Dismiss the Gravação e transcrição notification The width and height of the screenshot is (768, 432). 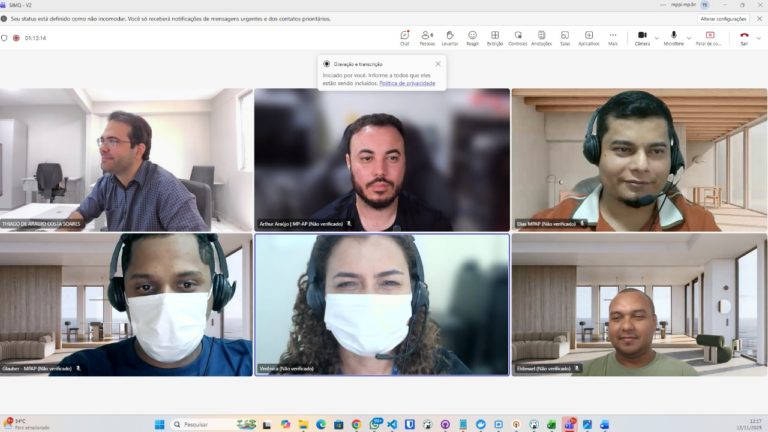[437, 64]
